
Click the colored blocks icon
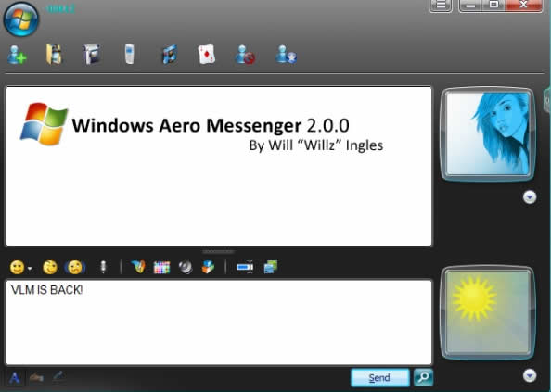click(x=208, y=267)
